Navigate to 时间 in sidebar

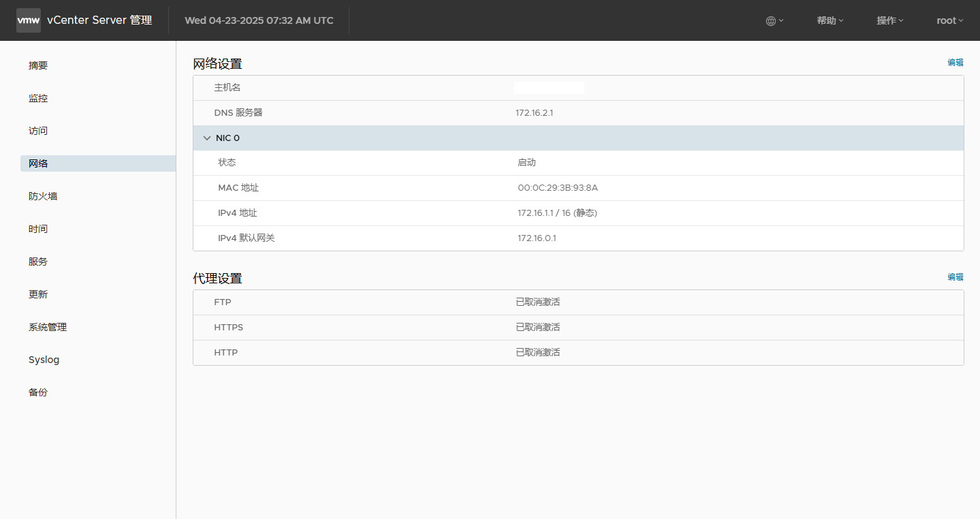(38, 229)
